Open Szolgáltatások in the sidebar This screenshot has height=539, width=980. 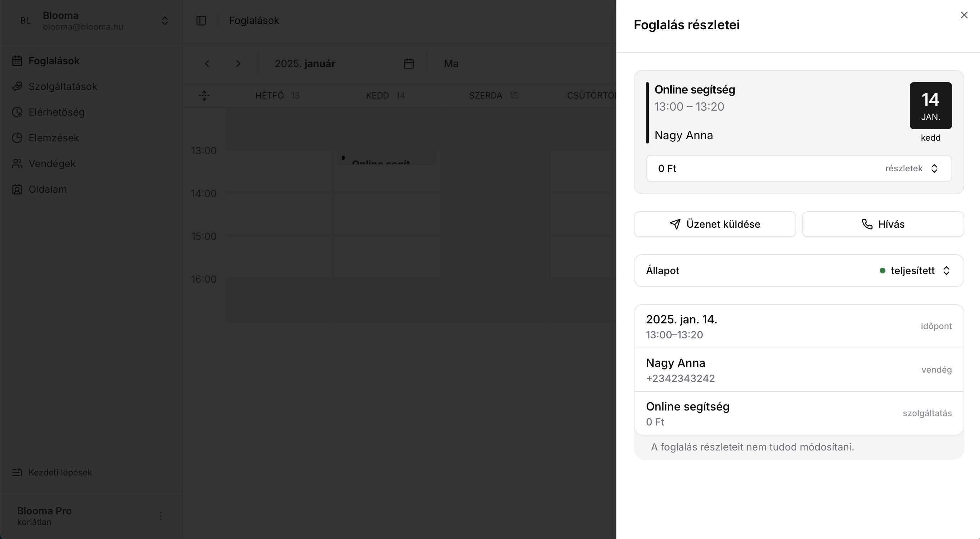click(x=63, y=86)
